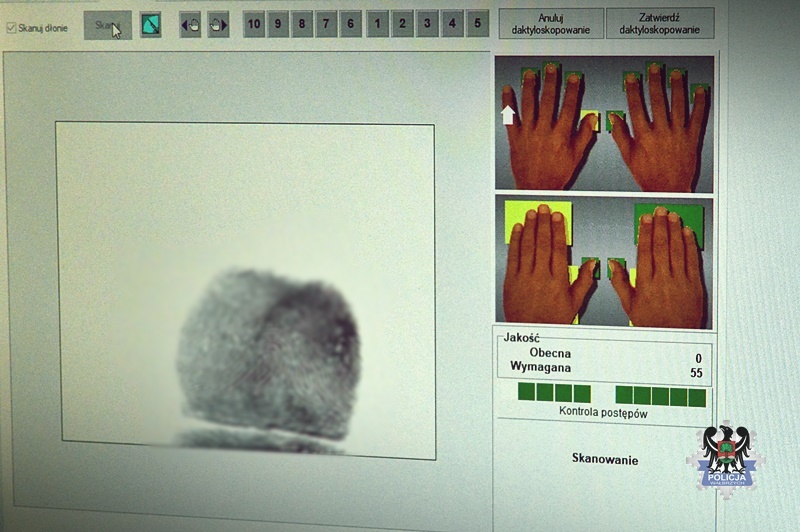
Task: Click the Skanuj button
Action: tap(107, 26)
